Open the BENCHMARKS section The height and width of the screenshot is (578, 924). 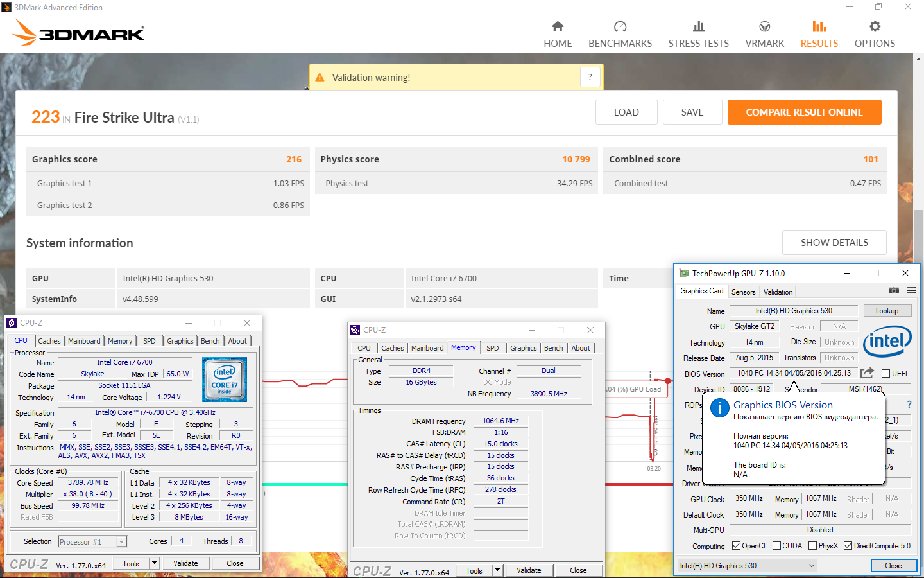point(620,35)
